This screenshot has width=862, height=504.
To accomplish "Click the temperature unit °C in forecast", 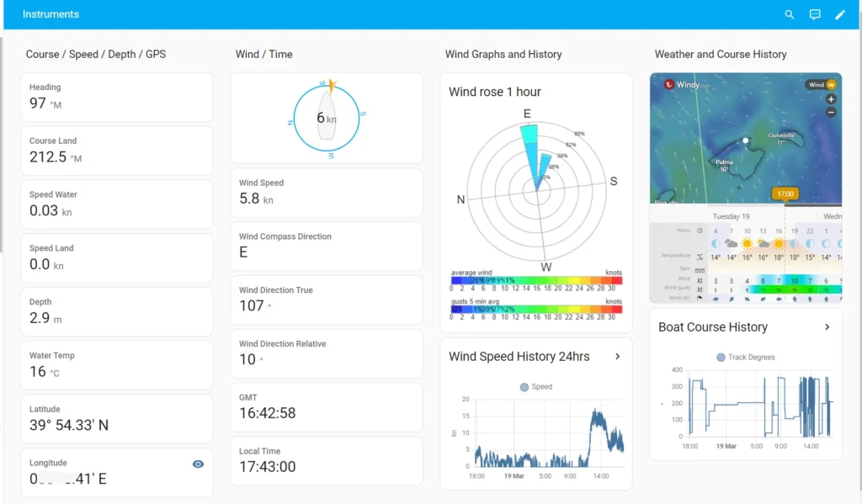I will [700, 257].
